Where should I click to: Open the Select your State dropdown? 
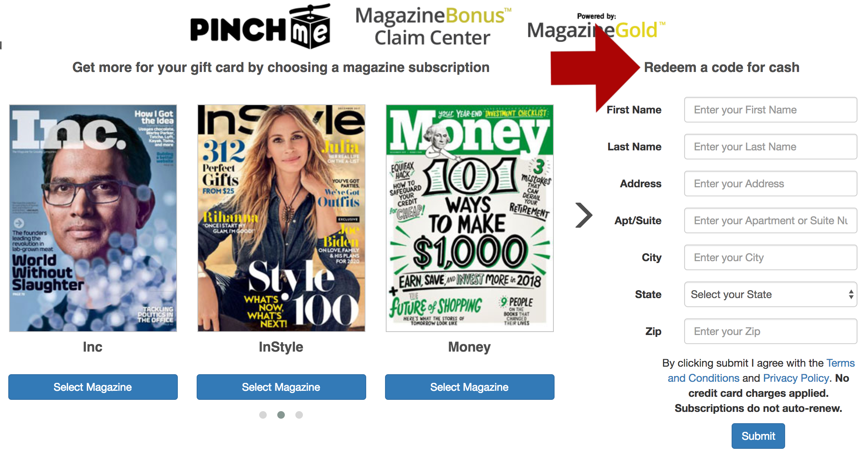click(x=770, y=294)
